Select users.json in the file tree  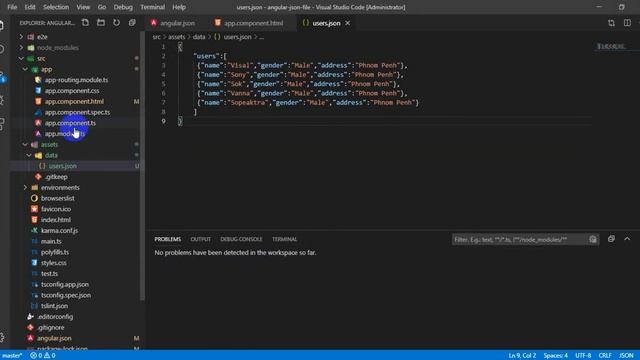coord(62,166)
